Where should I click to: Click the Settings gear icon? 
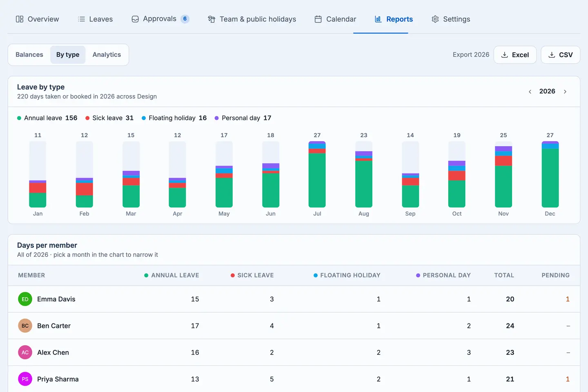pyautogui.click(x=435, y=19)
